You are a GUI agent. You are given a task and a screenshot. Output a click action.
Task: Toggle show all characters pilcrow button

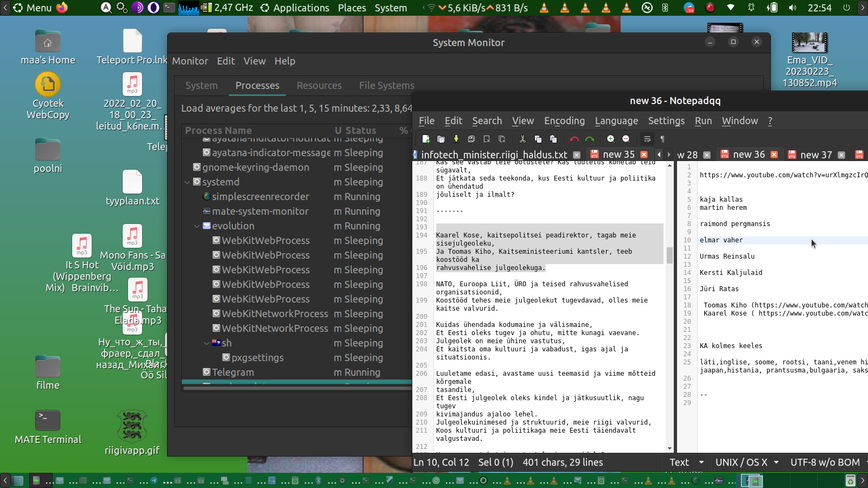pos(662,139)
